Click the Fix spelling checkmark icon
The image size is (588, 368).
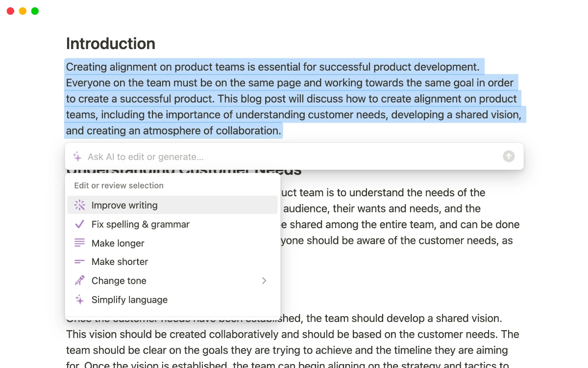click(x=79, y=224)
